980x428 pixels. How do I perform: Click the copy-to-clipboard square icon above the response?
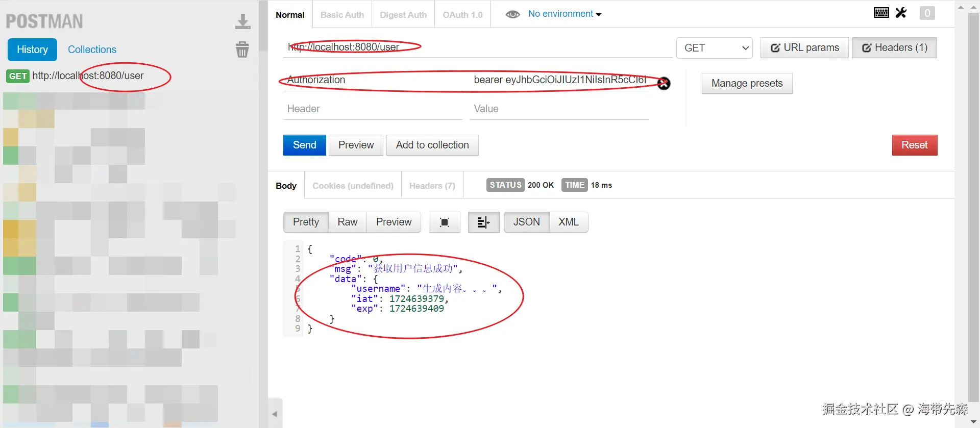[x=445, y=222]
